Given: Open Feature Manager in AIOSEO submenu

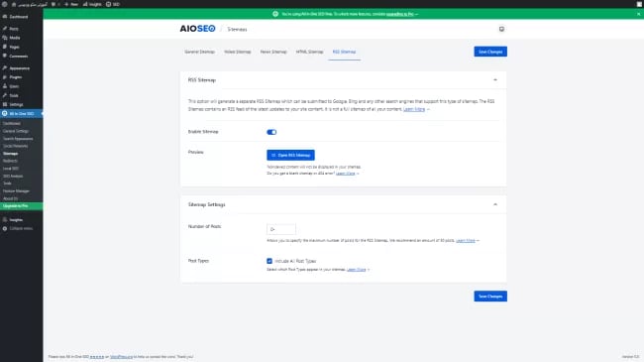Looking at the screenshot, I should (x=16, y=190).
